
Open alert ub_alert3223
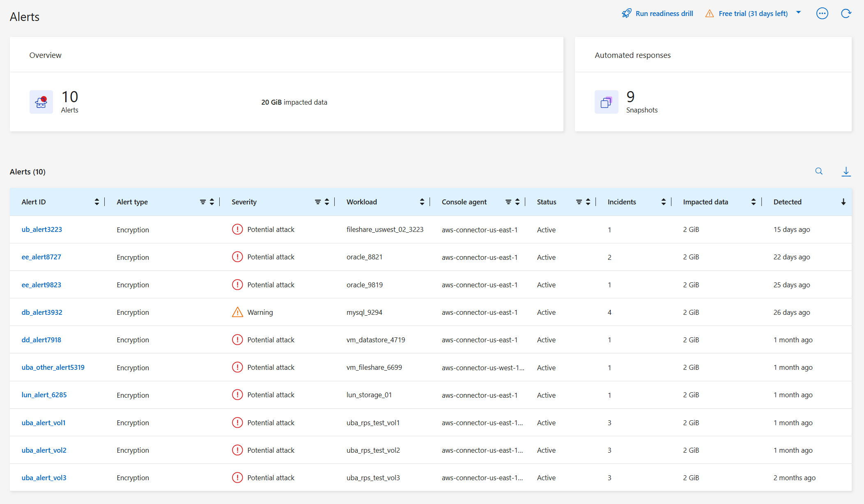(41, 229)
